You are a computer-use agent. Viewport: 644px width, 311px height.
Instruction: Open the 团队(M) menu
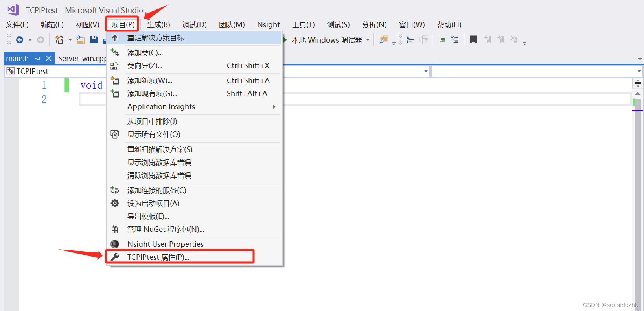click(x=232, y=25)
